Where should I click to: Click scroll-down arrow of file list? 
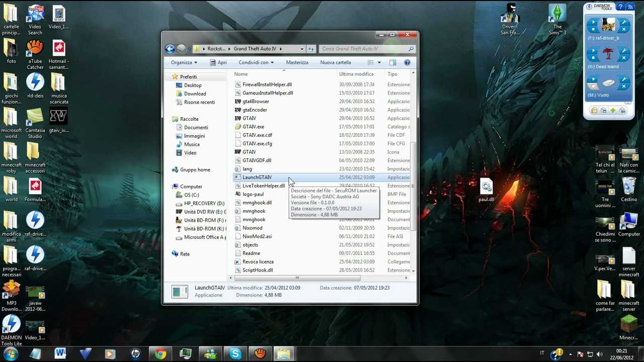[413, 271]
